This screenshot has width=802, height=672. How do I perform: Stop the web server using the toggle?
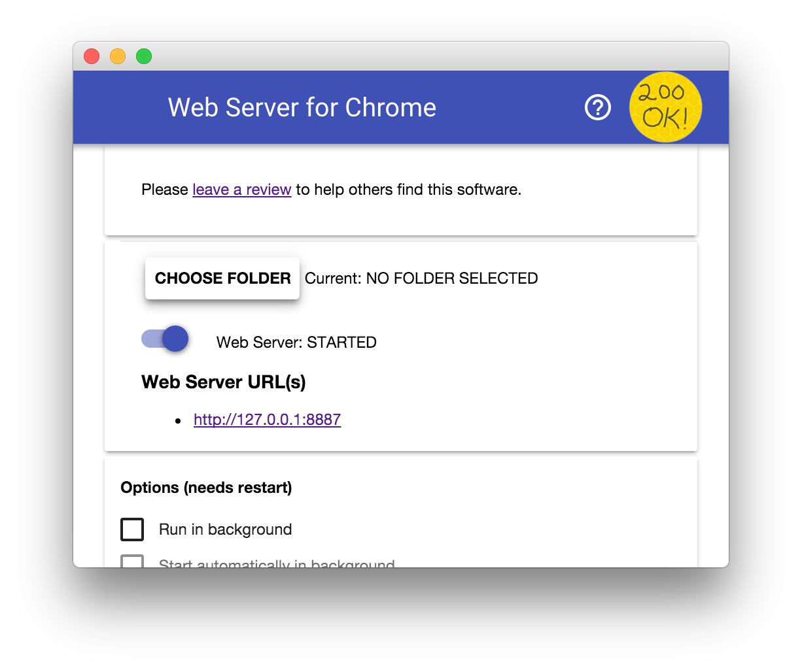(164, 339)
